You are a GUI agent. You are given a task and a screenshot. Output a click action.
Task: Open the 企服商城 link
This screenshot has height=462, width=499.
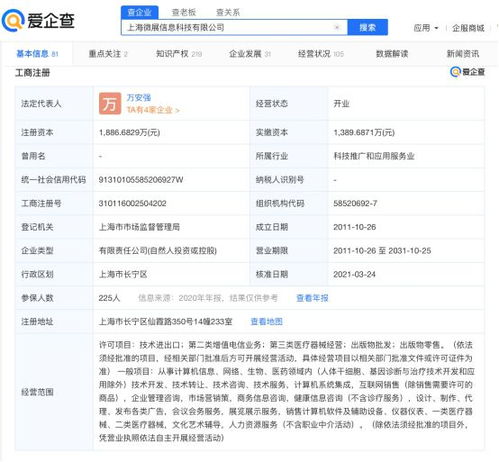tap(468, 28)
